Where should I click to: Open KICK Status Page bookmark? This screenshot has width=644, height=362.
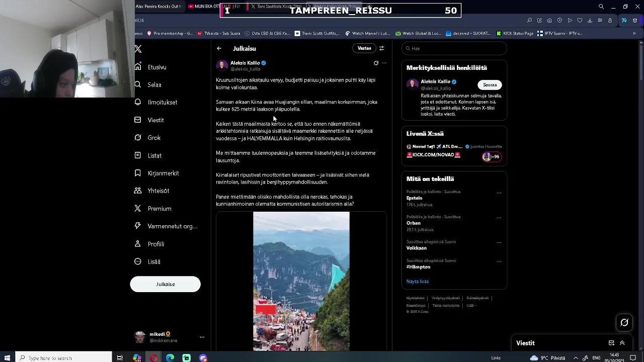[x=515, y=33]
